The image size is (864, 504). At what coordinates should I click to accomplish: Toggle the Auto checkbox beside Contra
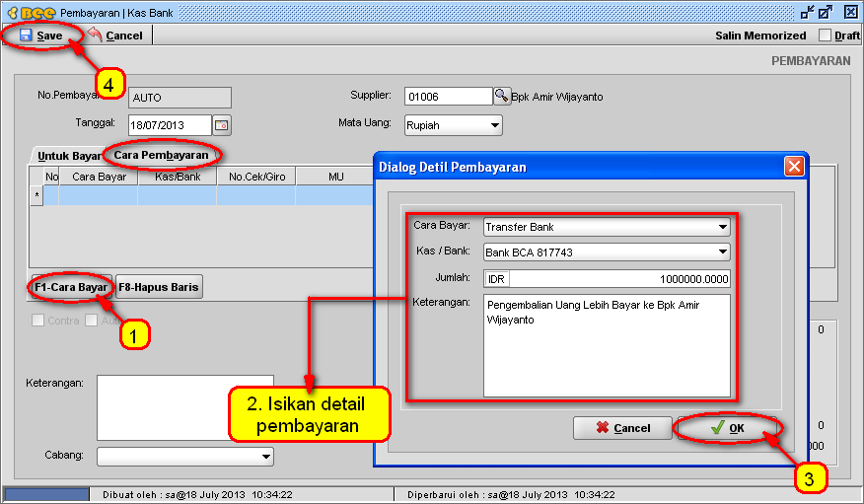(x=92, y=321)
